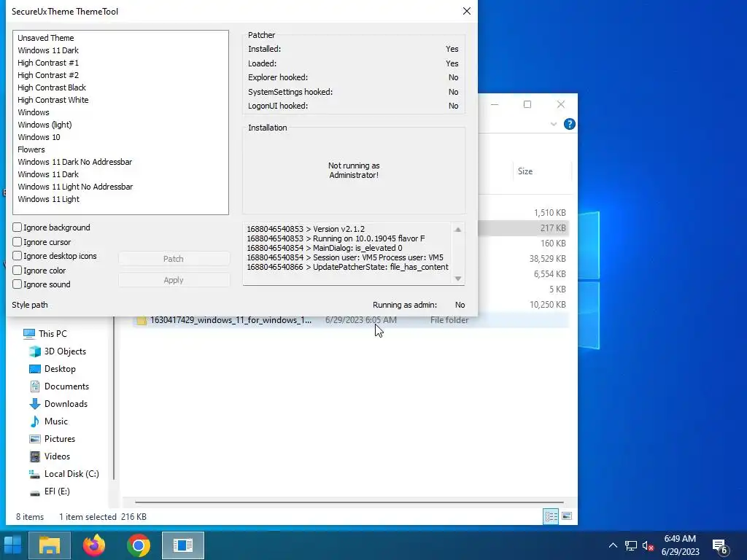Open Pictures in navigation pane
This screenshot has width=747, height=560.
point(60,439)
